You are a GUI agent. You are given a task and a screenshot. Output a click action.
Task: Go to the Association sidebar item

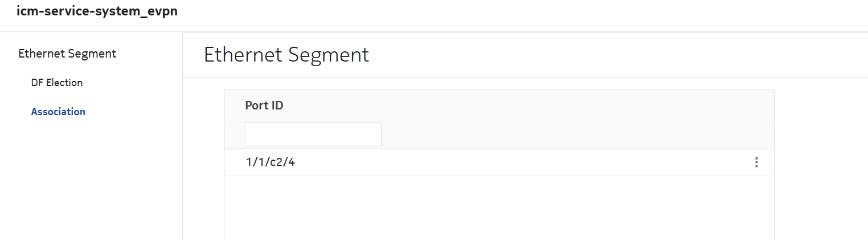58,112
